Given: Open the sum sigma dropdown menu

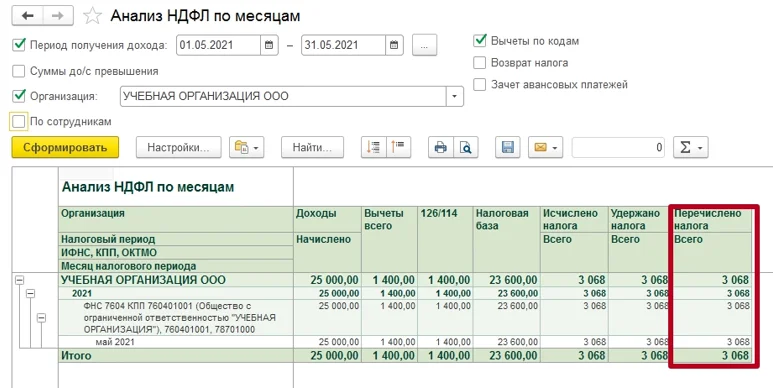Looking at the screenshot, I should click(x=691, y=147).
